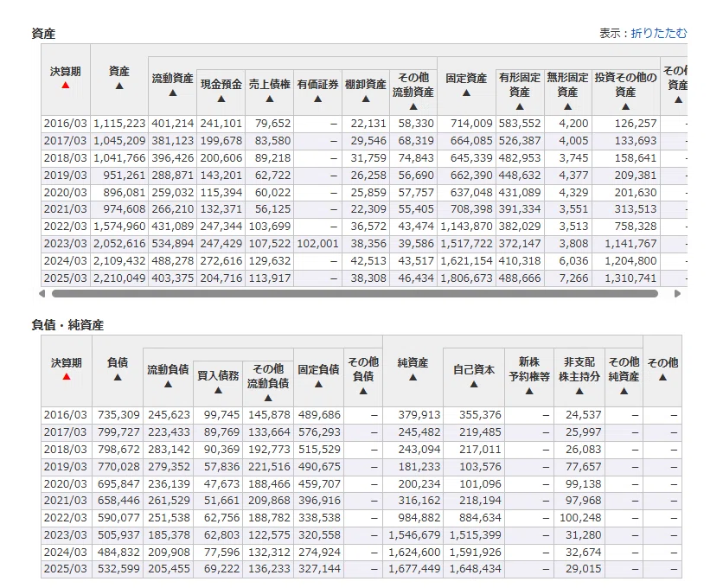Sort by その他流動負債 column arrow

click(268, 398)
